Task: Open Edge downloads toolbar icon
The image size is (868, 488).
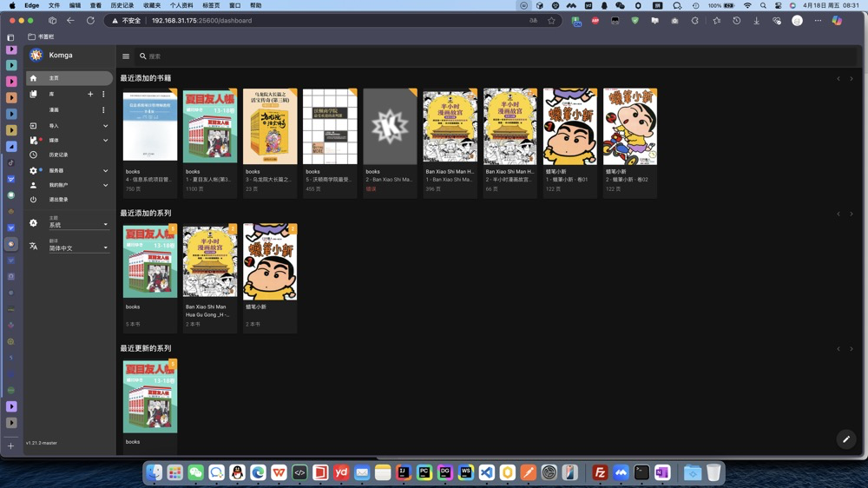Action: (756, 21)
